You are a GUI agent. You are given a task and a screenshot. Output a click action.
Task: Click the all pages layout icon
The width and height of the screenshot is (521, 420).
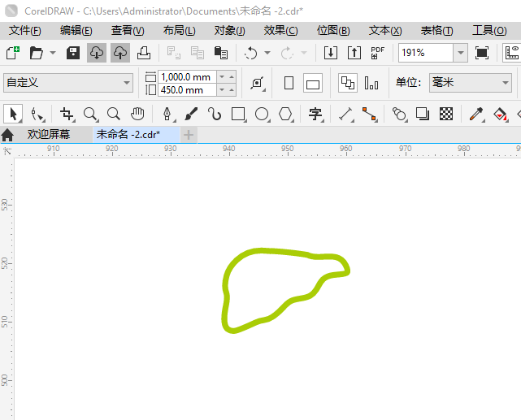(x=348, y=83)
